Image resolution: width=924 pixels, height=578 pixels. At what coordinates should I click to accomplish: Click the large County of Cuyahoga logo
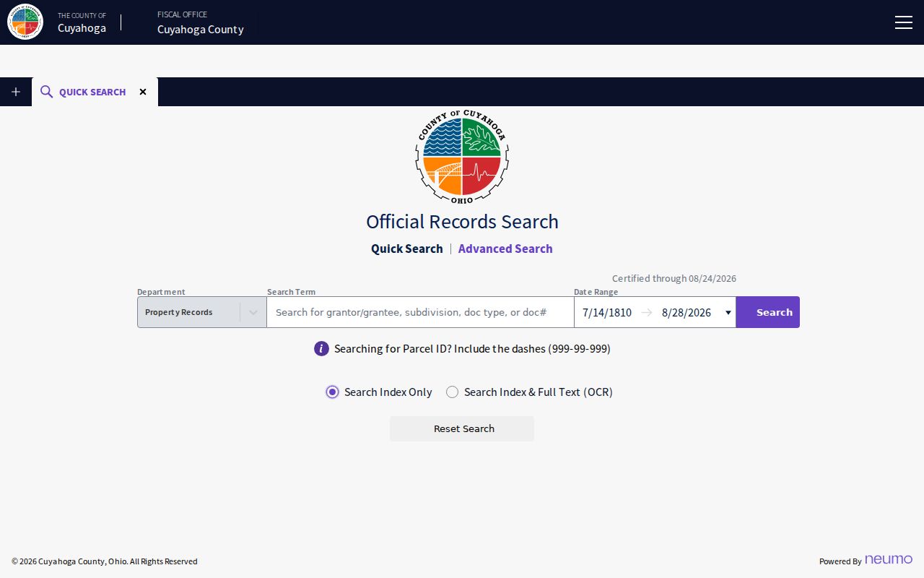point(462,157)
